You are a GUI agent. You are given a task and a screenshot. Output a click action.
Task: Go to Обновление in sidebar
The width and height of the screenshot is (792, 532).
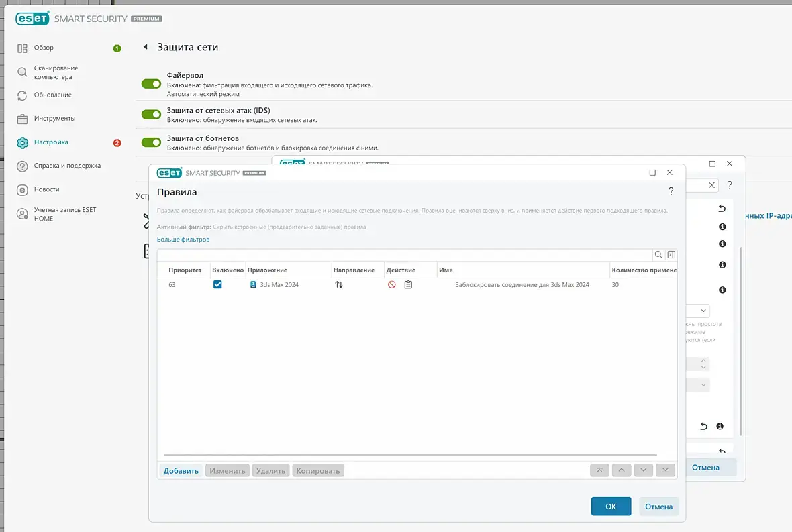pyautogui.click(x=52, y=95)
